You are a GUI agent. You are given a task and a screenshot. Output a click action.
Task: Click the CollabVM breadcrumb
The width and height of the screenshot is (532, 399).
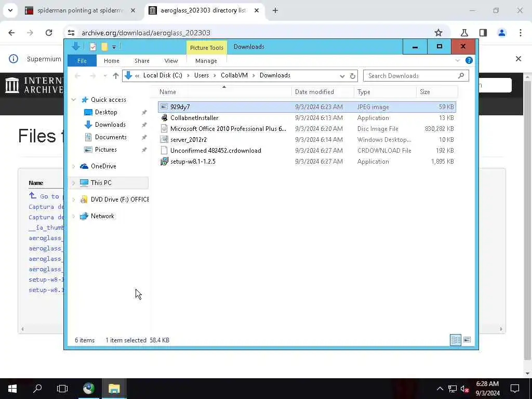pyautogui.click(x=234, y=75)
